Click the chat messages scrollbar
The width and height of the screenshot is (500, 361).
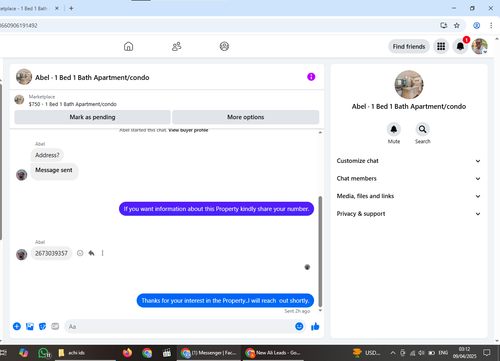click(x=320, y=251)
